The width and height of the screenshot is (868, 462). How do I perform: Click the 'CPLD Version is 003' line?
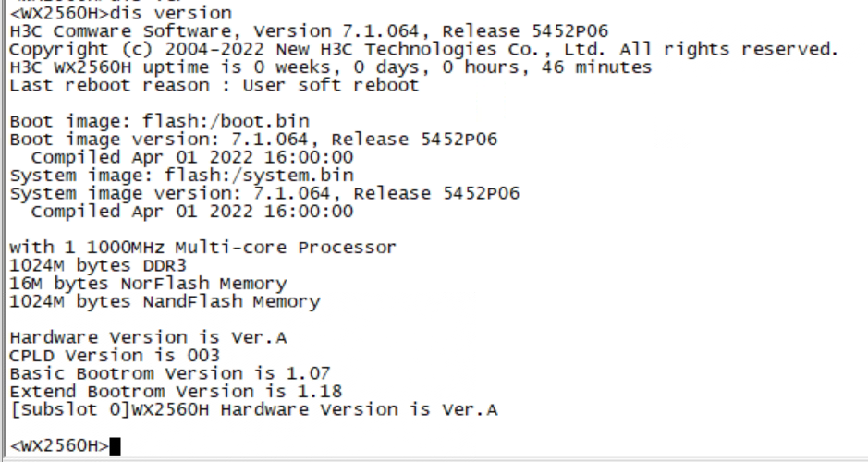point(115,356)
